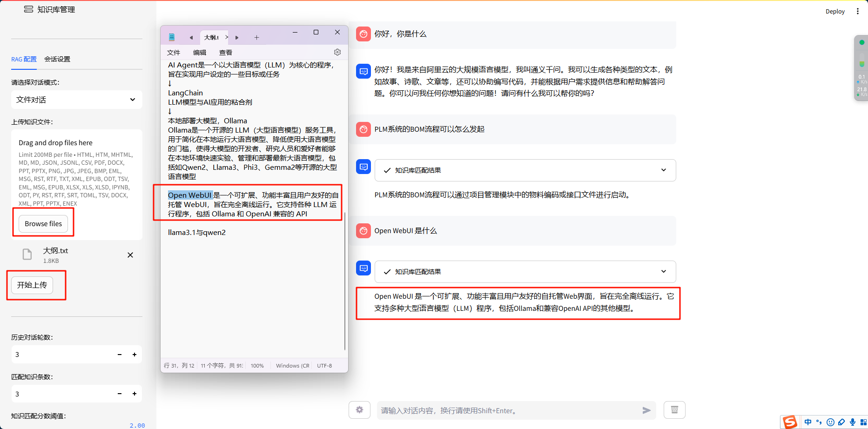Send the message with the arrow icon
Image resolution: width=868 pixels, height=429 pixels.
tap(646, 410)
